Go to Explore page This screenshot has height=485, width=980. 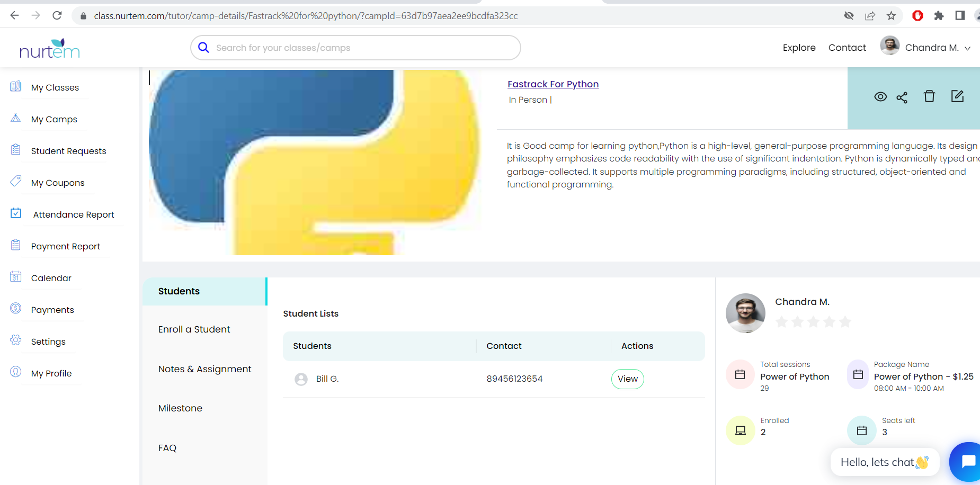[x=799, y=48]
